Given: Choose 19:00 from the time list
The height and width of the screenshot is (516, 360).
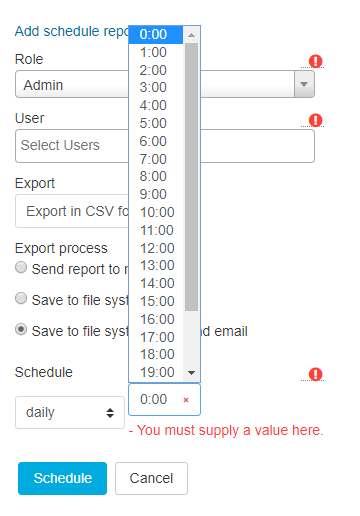Looking at the screenshot, I should pos(156,372).
